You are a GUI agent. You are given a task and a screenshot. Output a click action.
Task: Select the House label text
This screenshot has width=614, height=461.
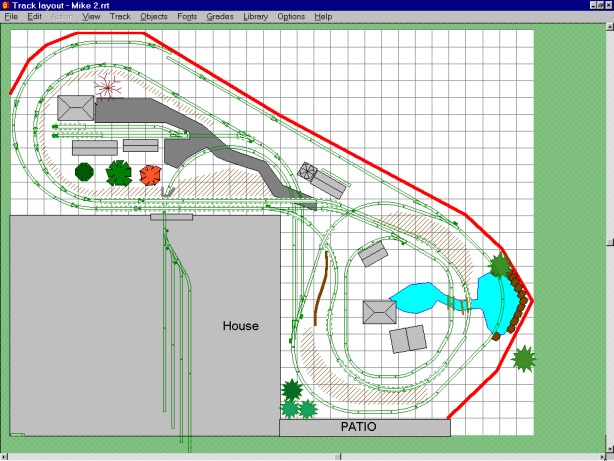(x=240, y=326)
